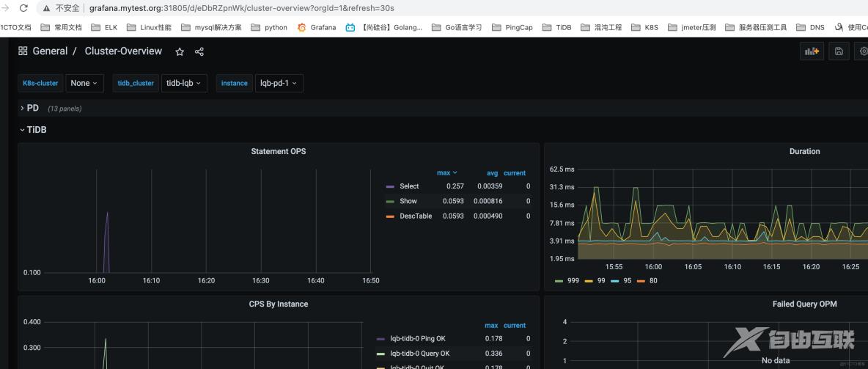The height and width of the screenshot is (369, 868).
Task: Open the K8S bookmark folder
Action: (x=645, y=27)
